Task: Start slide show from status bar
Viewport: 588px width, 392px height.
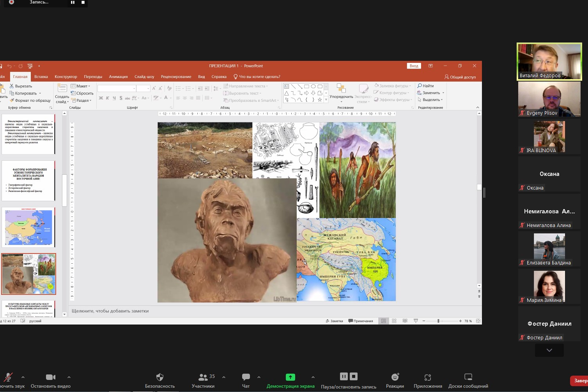Action: click(416, 321)
